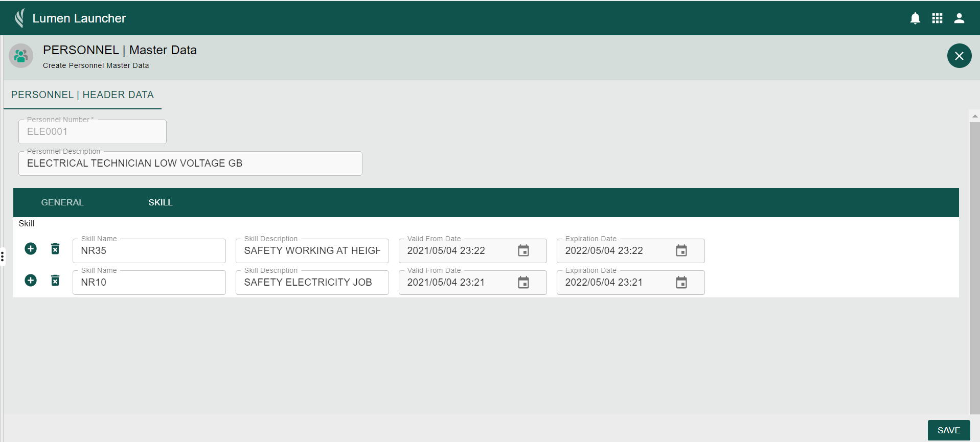Screen dimensions: 980x442
Task: Switch to the GENERAL tab
Action: point(62,203)
